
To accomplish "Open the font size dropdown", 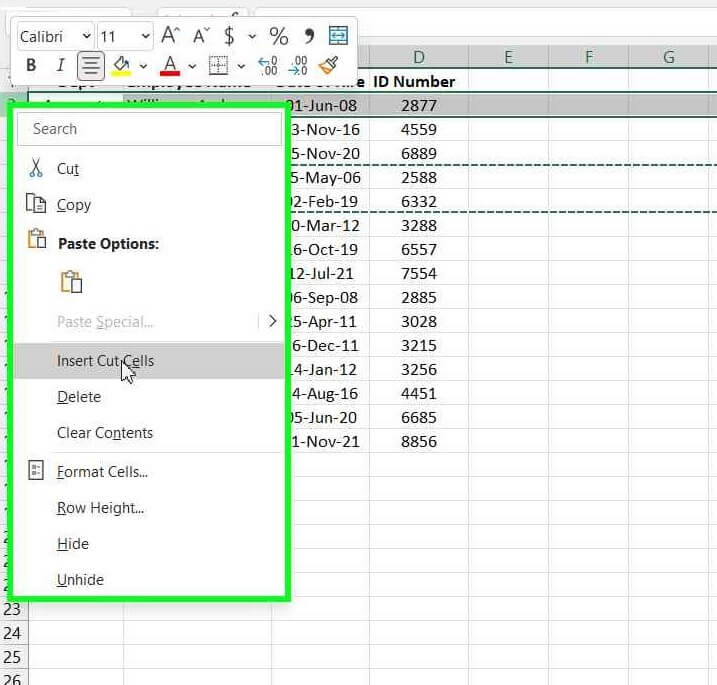I will tap(145, 36).
